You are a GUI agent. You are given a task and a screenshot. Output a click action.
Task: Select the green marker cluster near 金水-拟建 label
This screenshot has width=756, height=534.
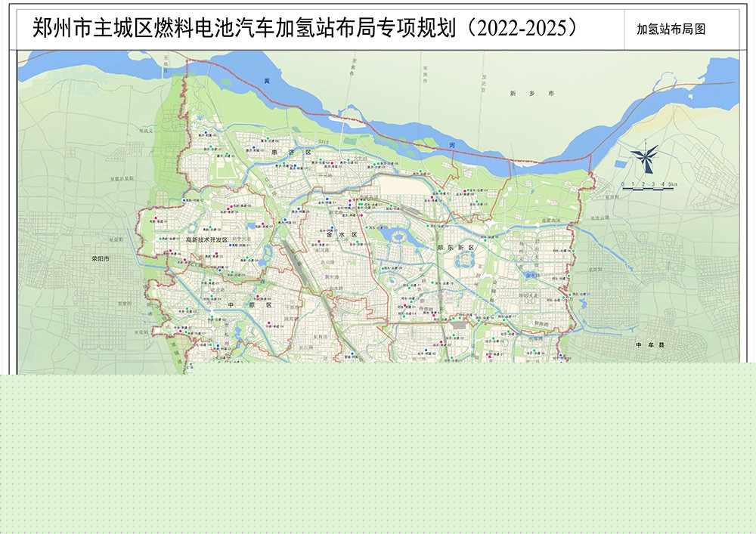coord(359,204)
